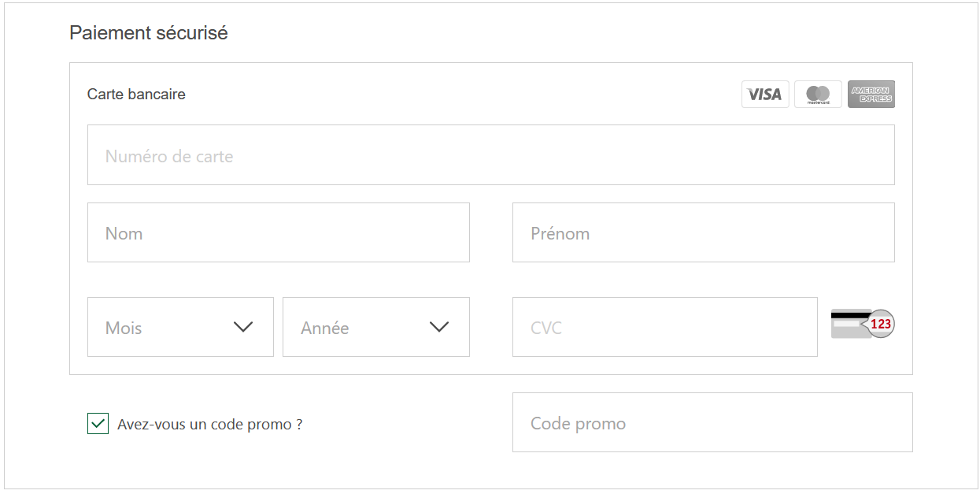The width and height of the screenshot is (980, 494).
Task: Click the red 123 CVC badge
Action: click(879, 323)
